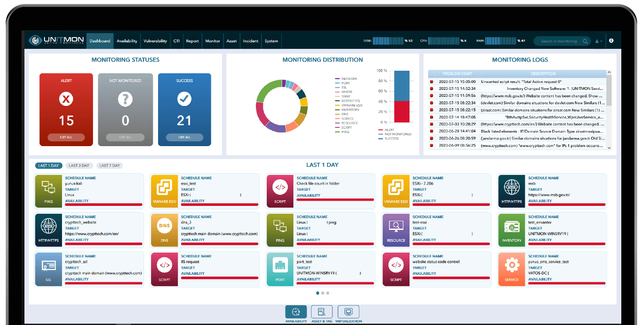Viewport: 644px width, 325px height.
Task: Click blue SUCCESS segment of bar chart
Action: click(402, 86)
